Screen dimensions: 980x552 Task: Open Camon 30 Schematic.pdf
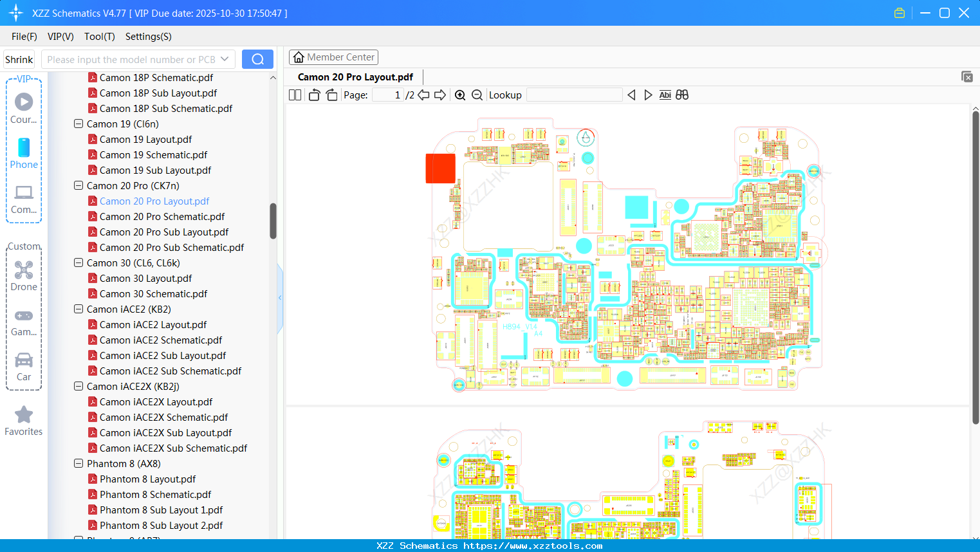(x=153, y=293)
